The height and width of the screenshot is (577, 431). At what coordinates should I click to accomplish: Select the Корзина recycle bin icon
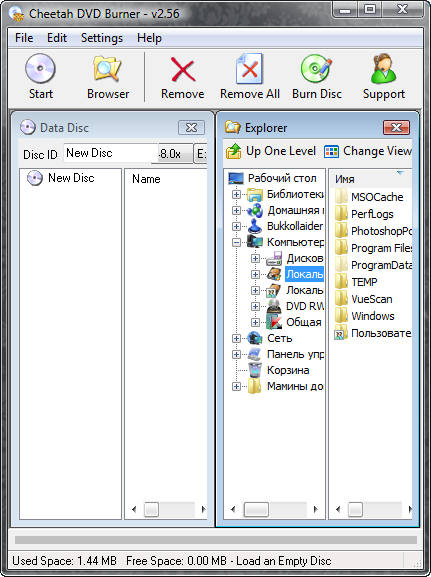tap(255, 370)
